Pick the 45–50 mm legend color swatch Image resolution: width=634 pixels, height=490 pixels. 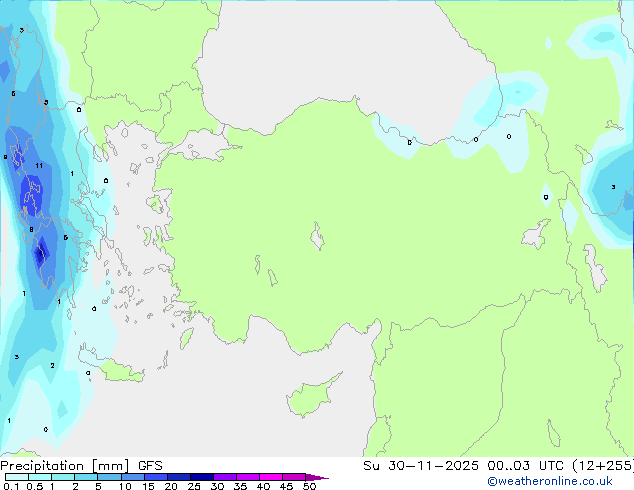coord(294,477)
